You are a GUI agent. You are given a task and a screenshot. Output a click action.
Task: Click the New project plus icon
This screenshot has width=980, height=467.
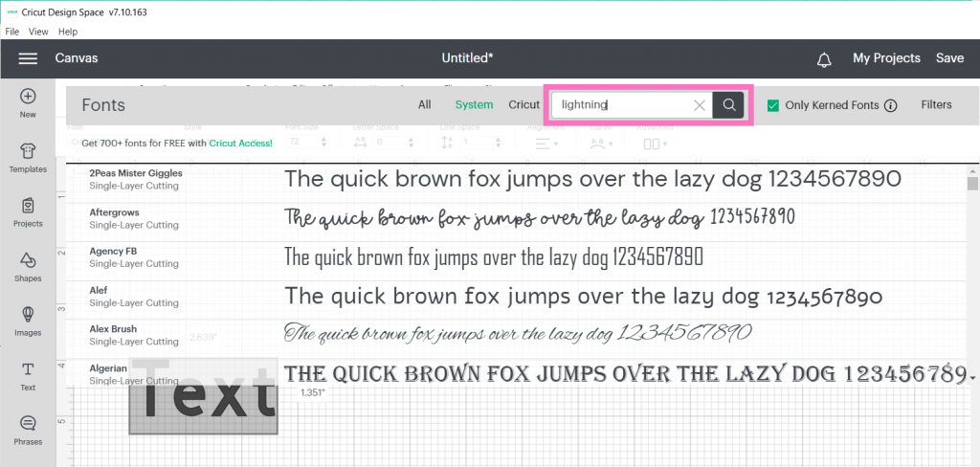28,97
